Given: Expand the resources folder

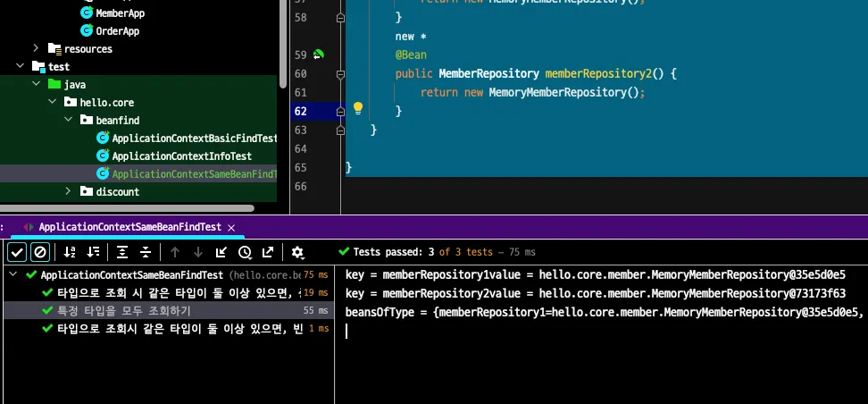Looking at the screenshot, I should pos(36,48).
